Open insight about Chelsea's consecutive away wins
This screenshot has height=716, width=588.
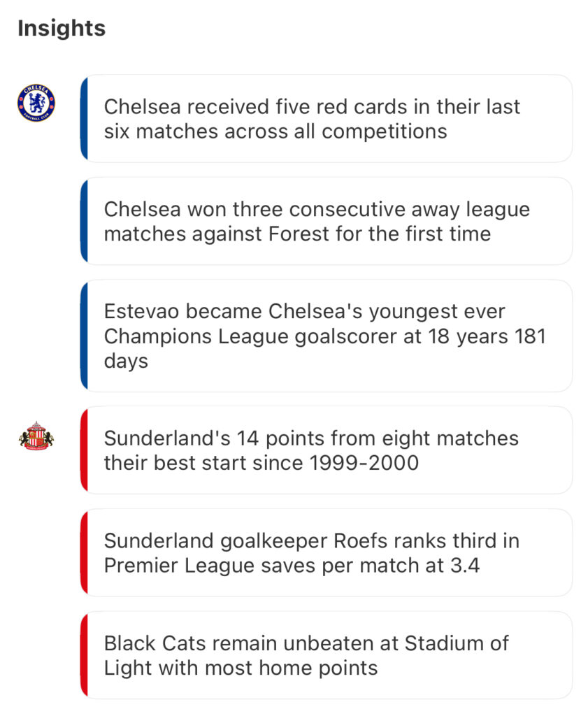(326, 221)
